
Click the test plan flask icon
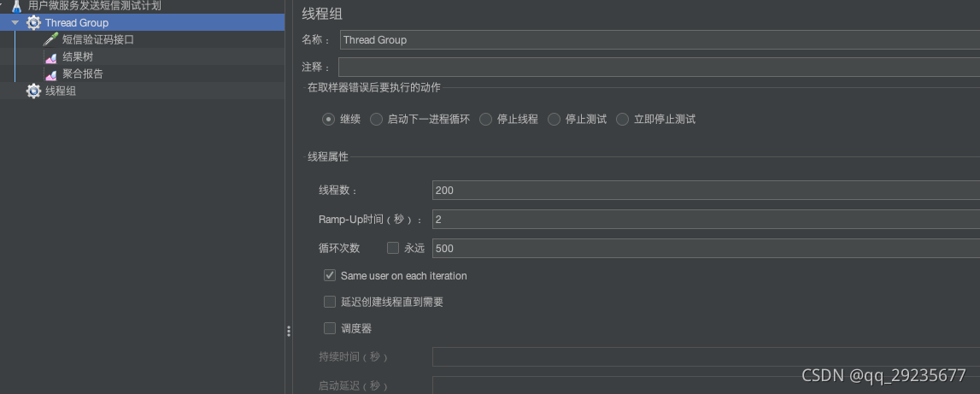(17, 6)
